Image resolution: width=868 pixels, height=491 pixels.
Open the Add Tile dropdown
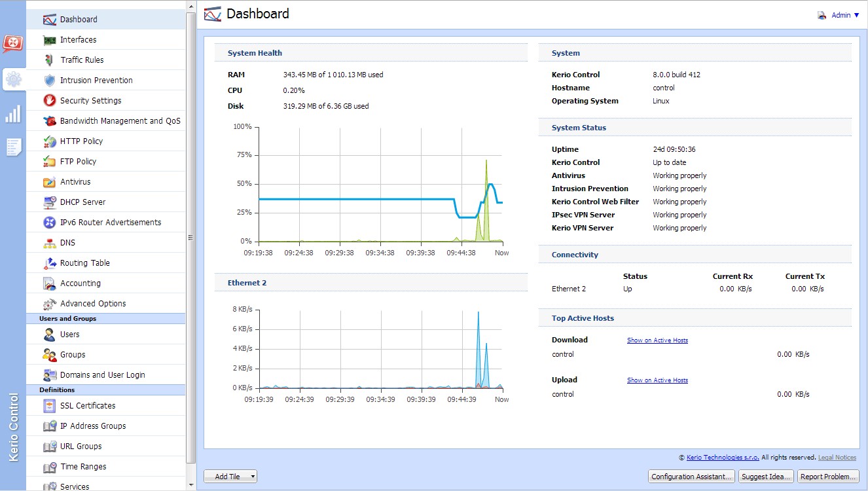coord(230,477)
